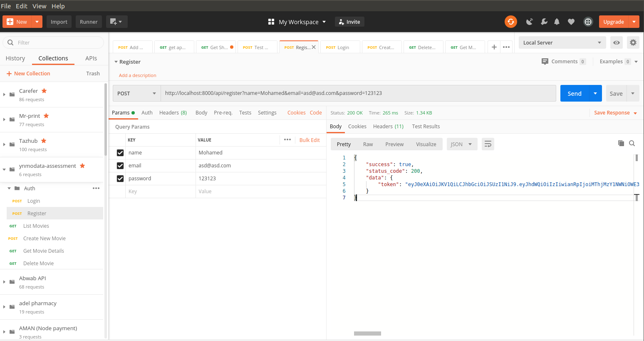Open the tab options three-dots menu
The image size is (644, 341).
[x=506, y=47]
